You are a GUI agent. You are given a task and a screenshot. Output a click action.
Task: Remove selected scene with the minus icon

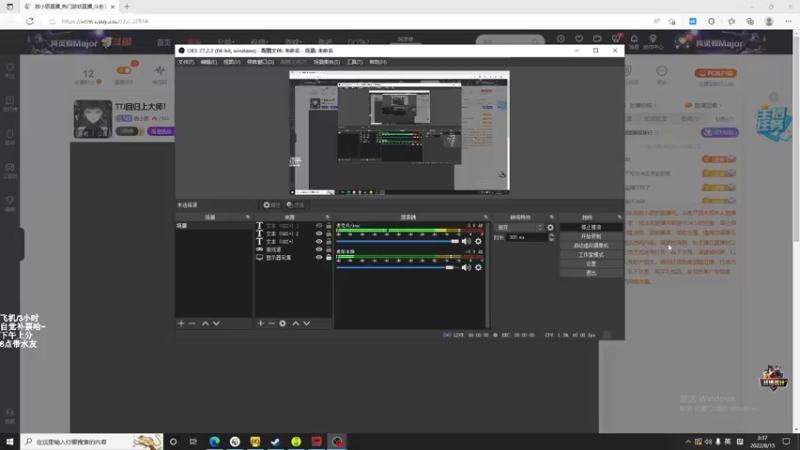pyautogui.click(x=192, y=323)
